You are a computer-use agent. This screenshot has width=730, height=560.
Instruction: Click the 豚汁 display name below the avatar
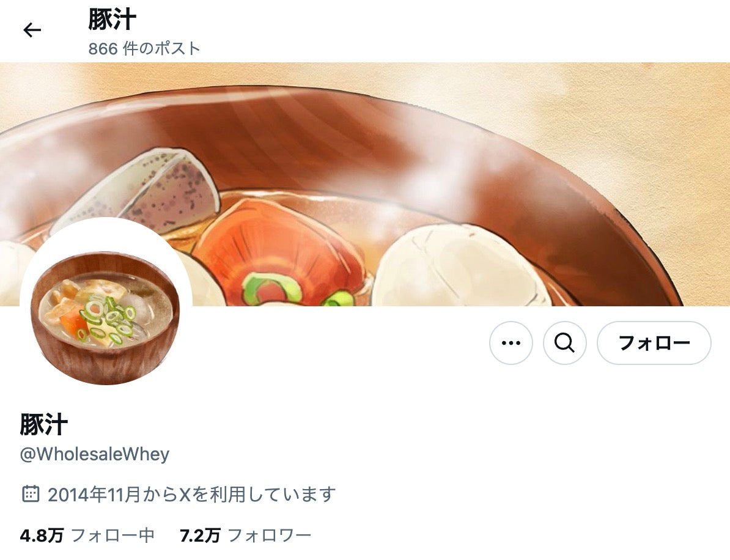pos(44,424)
